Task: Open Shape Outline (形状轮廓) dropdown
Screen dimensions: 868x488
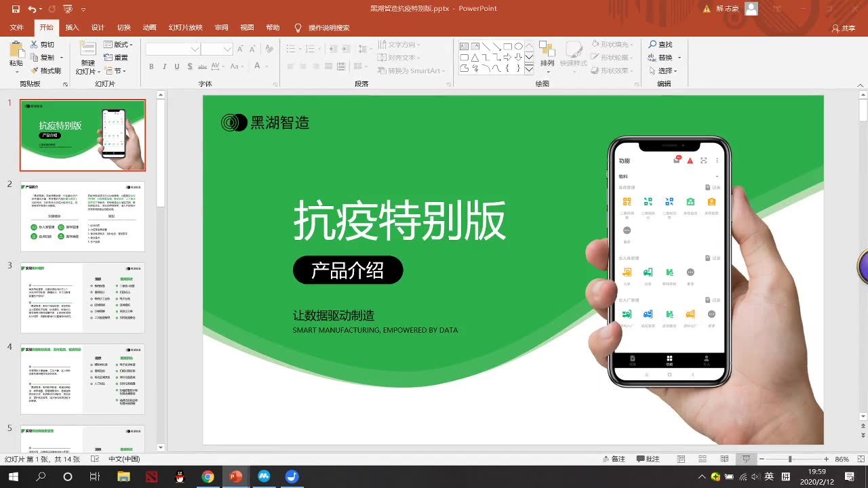Action: (x=613, y=58)
